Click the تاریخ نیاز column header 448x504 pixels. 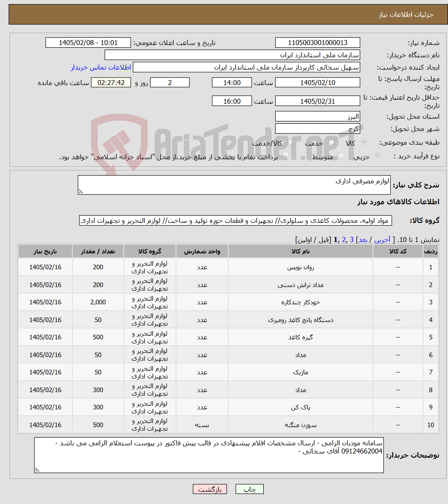(x=45, y=252)
